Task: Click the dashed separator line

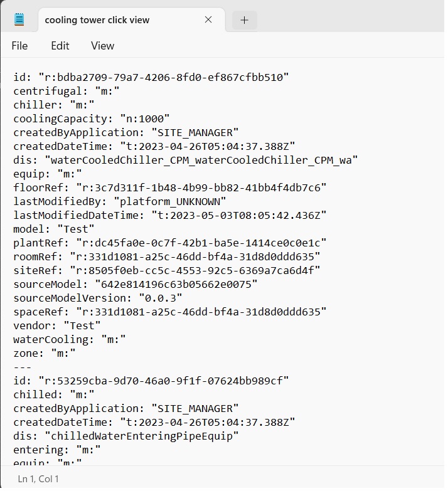Action: pyautogui.click(x=22, y=367)
